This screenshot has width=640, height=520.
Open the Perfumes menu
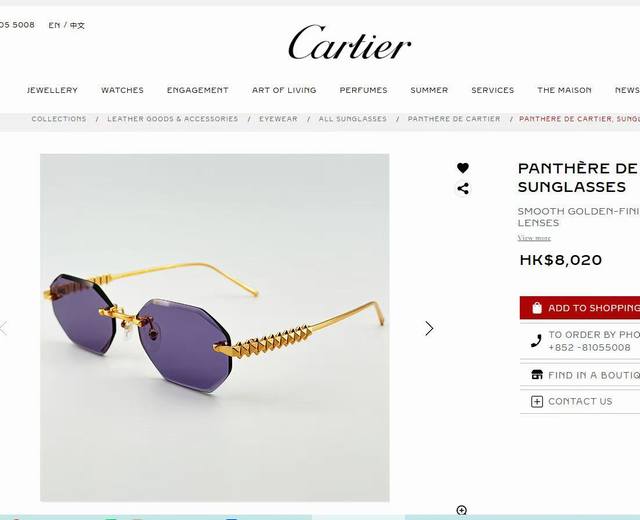[x=364, y=90]
